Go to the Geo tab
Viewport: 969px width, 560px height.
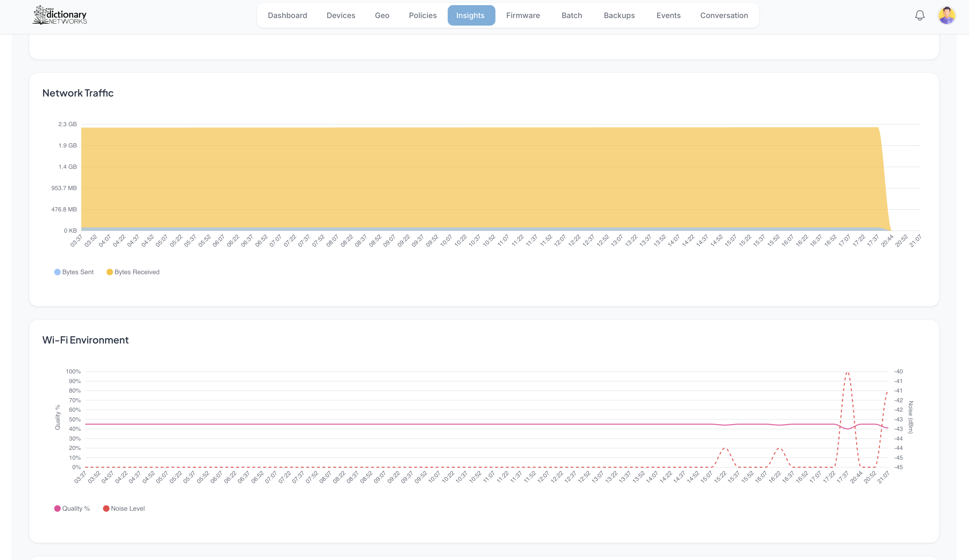(382, 15)
